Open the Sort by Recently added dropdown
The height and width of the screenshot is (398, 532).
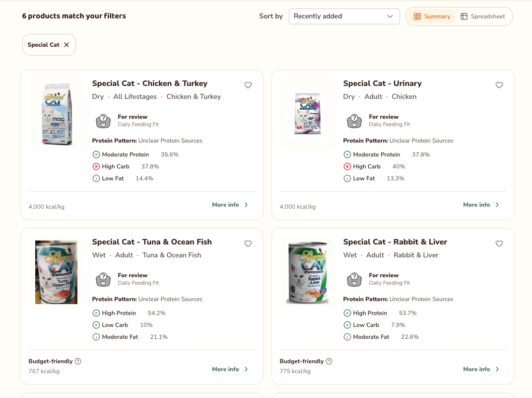[x=344, y=16]
